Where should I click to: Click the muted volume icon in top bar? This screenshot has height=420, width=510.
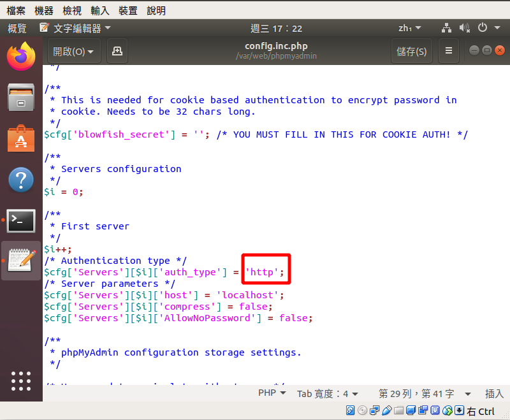pos(465,28)
